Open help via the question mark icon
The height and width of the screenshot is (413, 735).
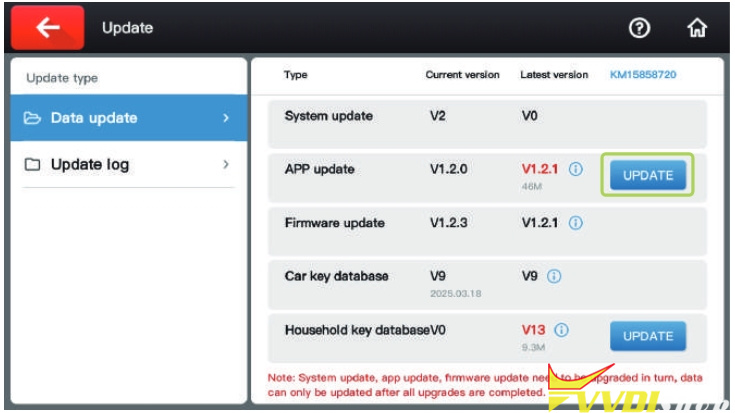click(x=640, y=28)
